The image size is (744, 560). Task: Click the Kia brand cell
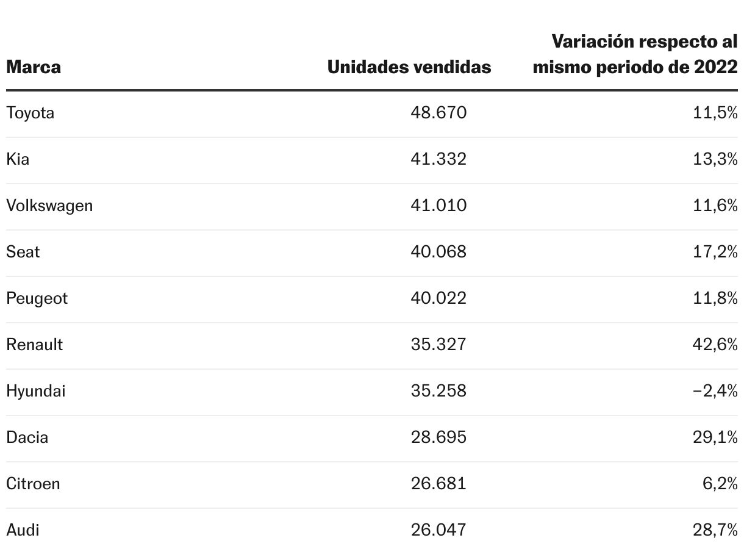18,159
